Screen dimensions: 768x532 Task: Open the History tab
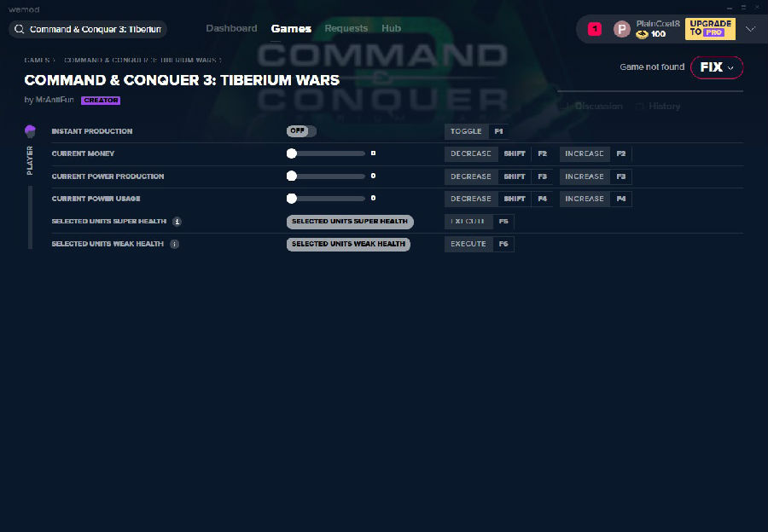click(x=658, y=107)
